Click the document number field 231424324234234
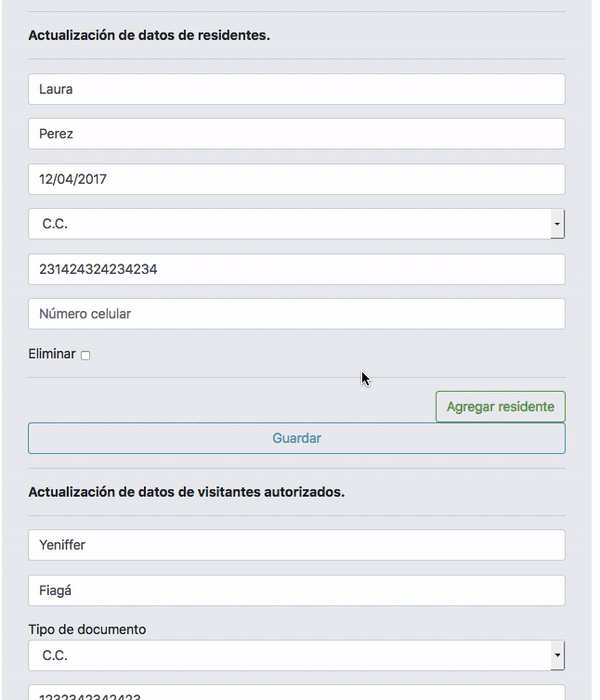 click(x=296, y=269)
